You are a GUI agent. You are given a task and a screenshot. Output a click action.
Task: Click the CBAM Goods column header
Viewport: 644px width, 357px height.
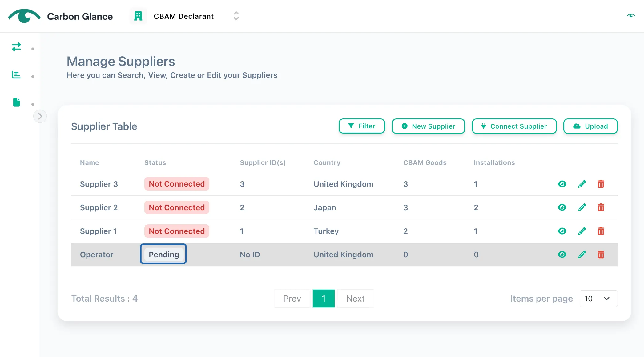tap(425, 162)
